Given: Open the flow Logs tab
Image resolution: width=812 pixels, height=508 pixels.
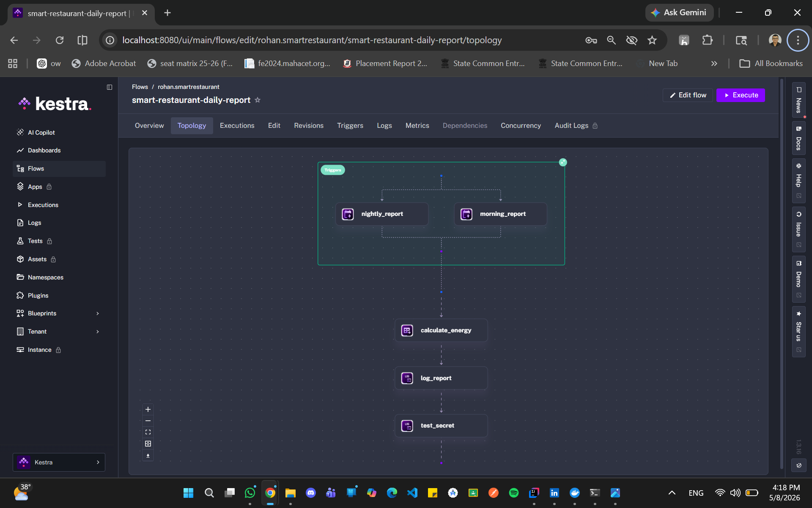Looking at the screenshot, I should pyautogui.click(x=384, y=126).
